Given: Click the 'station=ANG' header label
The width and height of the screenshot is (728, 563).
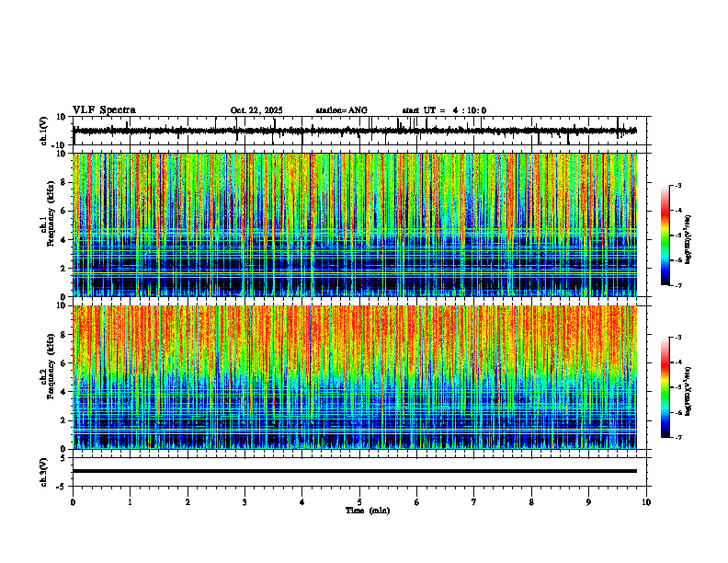Looking at the screenshot, I should tap(341, 110).
